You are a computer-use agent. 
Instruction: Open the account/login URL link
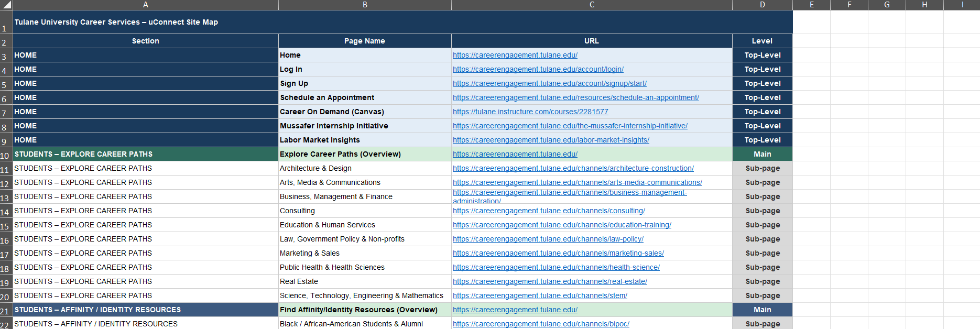[538, 69]
